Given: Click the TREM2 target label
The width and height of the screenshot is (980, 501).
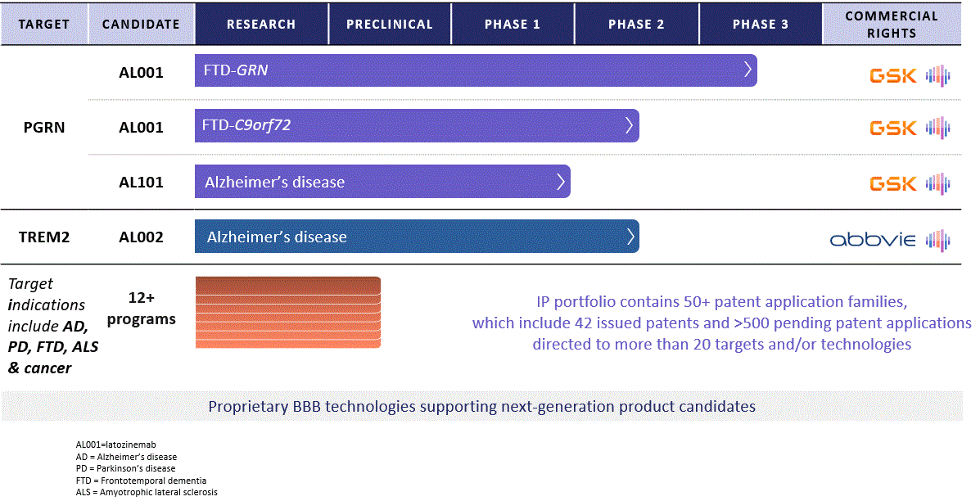Looking at the screenshot, I should tap(44, 237).
